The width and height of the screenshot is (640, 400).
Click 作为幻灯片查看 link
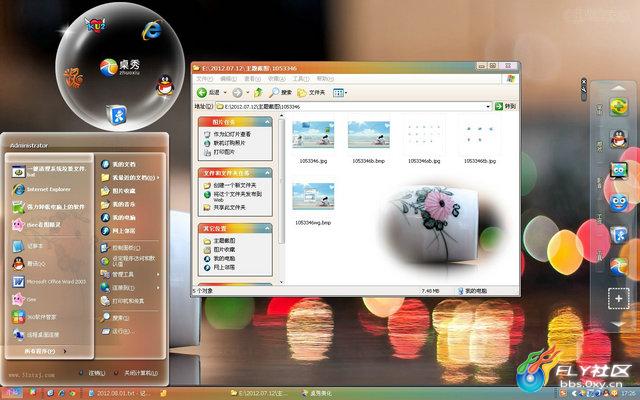pyautogui.click(x=232, y=134)
